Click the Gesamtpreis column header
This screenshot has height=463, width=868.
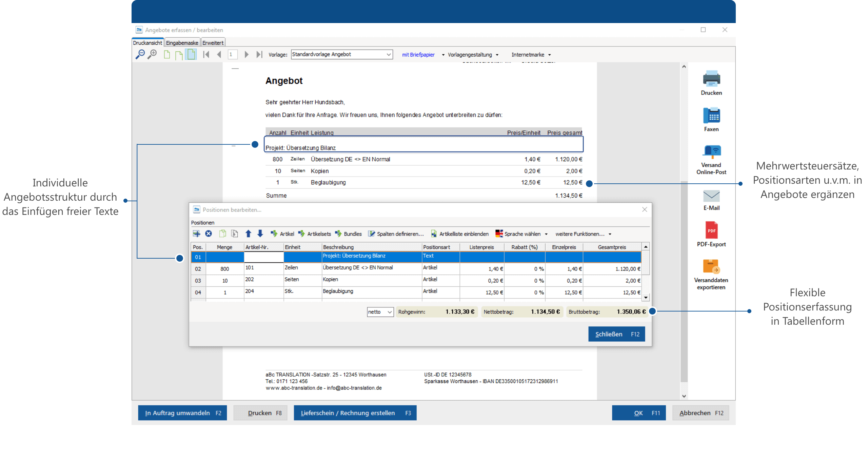coord(612,247)
